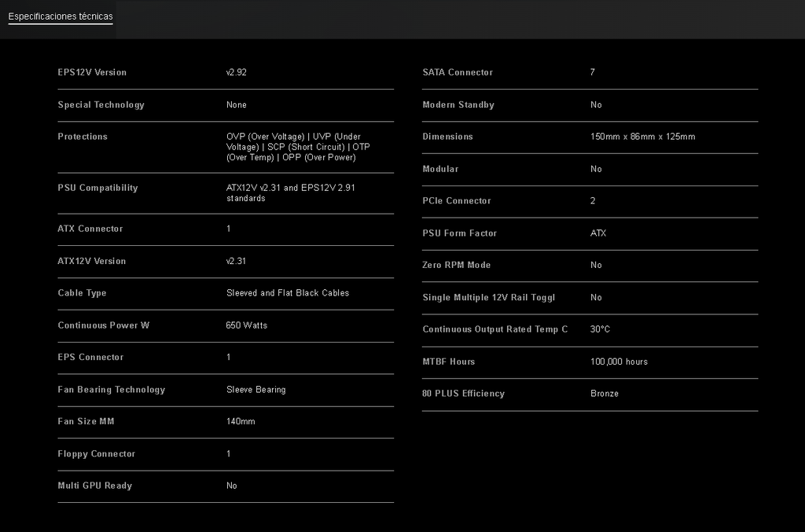805x532 pixels.
Task: Select the 140mm fan size value
Action: (241, 422)
